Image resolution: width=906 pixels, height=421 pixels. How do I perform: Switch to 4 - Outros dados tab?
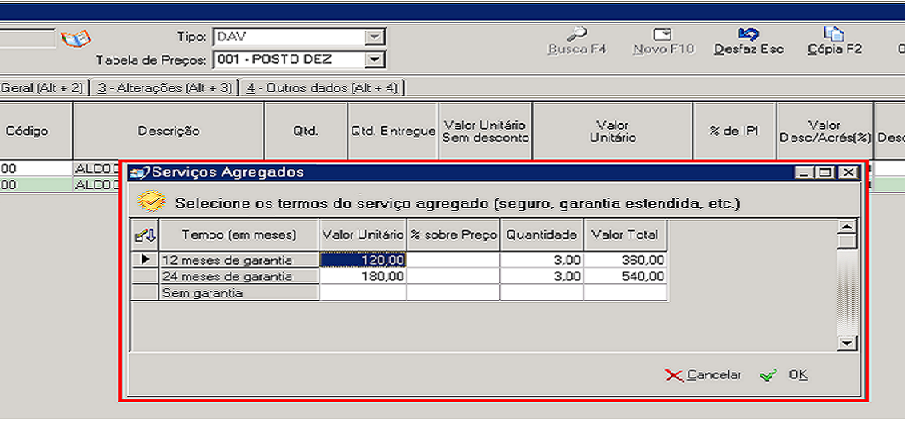324,88
